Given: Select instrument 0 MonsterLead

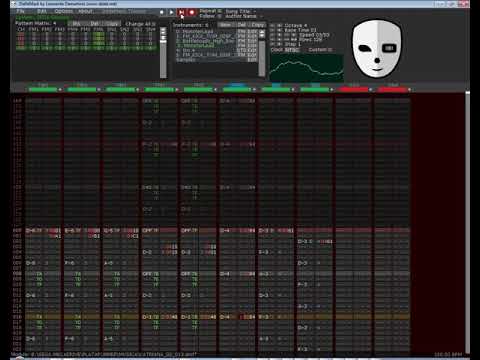Looking at the screenshot, I should click(x=206, y=32).
